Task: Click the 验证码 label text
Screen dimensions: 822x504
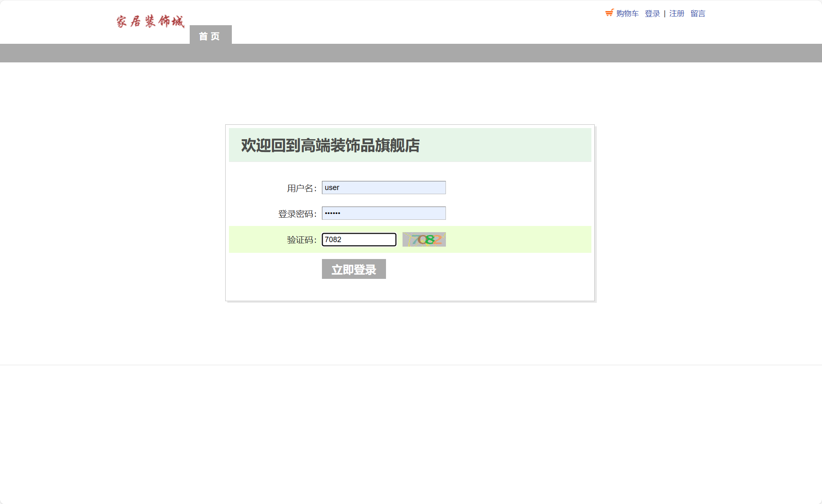Action: 301,240
